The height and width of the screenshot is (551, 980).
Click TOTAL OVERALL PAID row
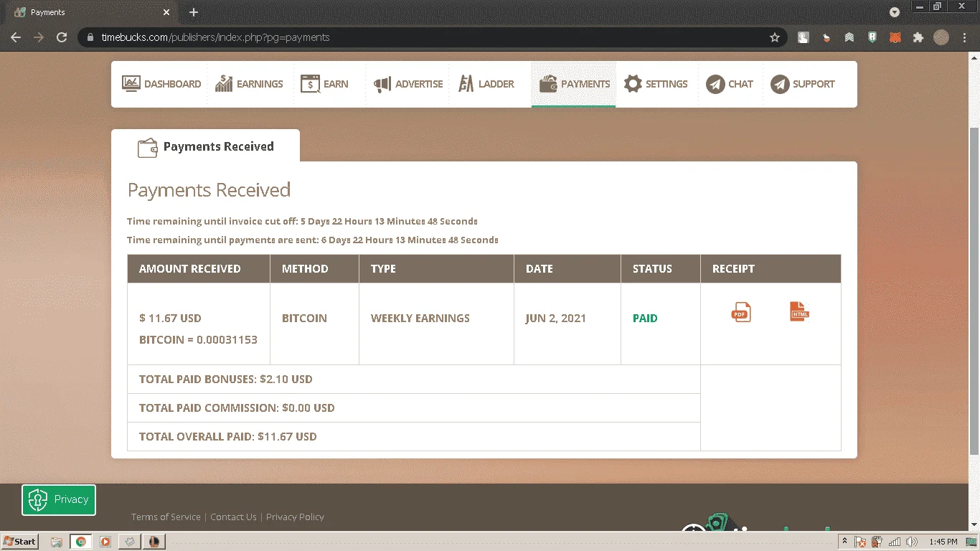pos(414,436)
